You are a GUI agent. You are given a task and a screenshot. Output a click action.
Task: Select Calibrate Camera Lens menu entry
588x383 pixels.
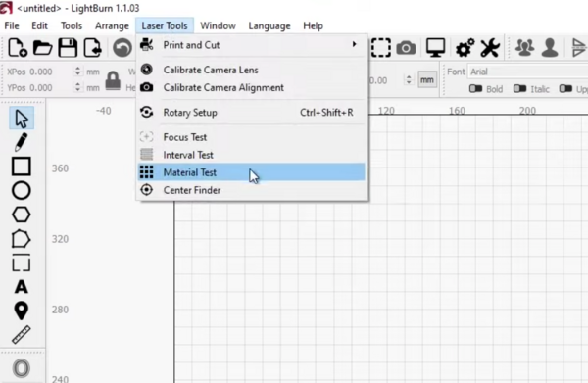coord(251,70)
